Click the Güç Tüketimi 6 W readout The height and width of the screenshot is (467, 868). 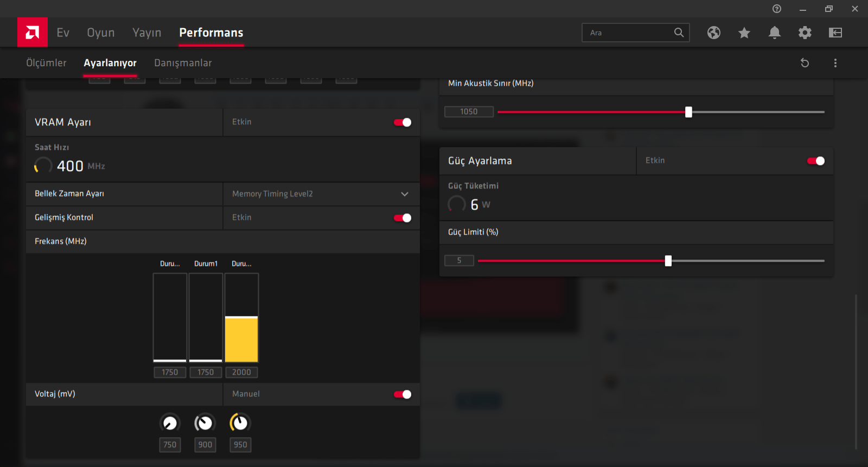click(469, 204)
